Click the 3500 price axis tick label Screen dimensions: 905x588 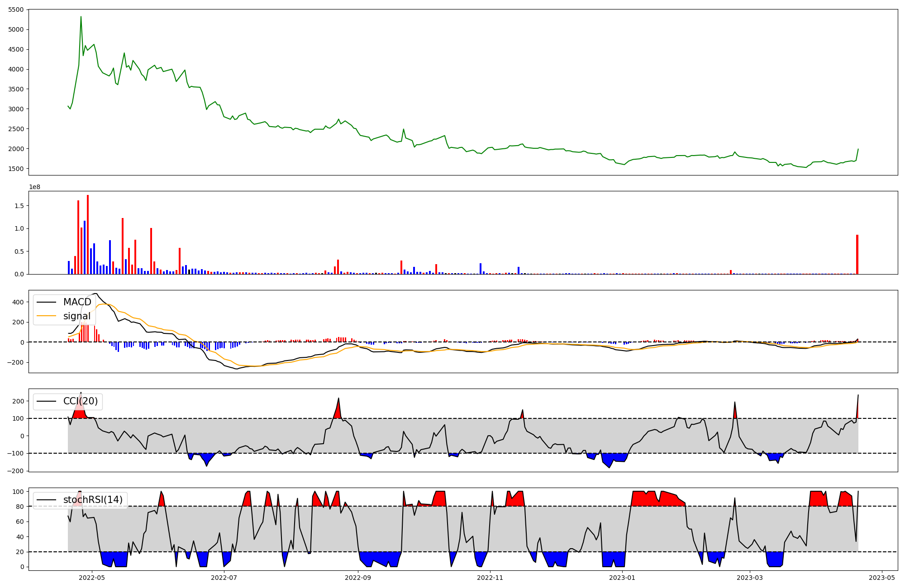point(17,90)
